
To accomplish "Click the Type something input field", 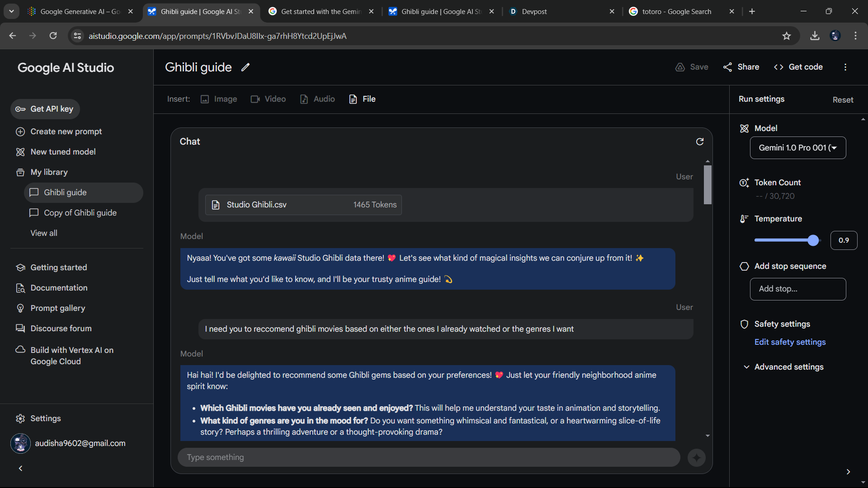I will click(428, 457).
